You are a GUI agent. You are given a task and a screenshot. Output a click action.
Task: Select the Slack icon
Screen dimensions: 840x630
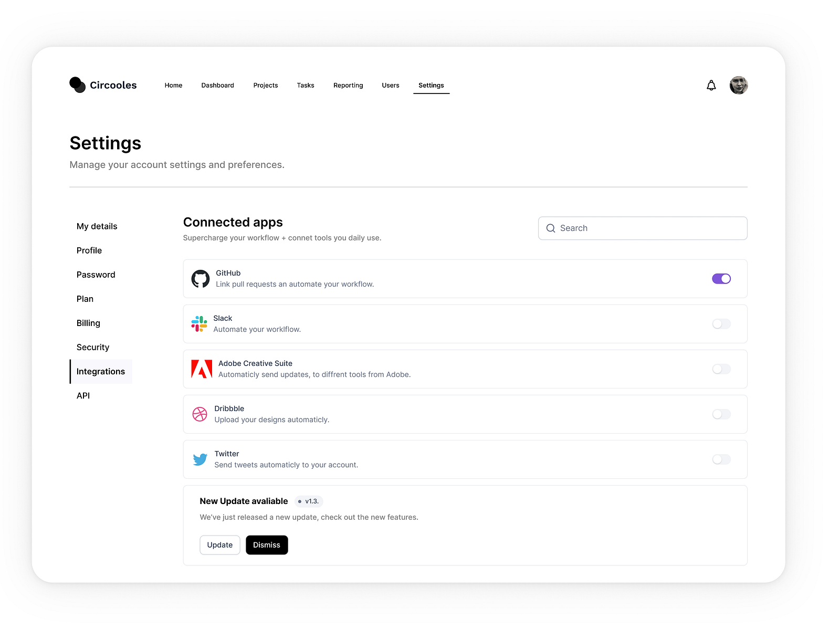tap(199, 323)
